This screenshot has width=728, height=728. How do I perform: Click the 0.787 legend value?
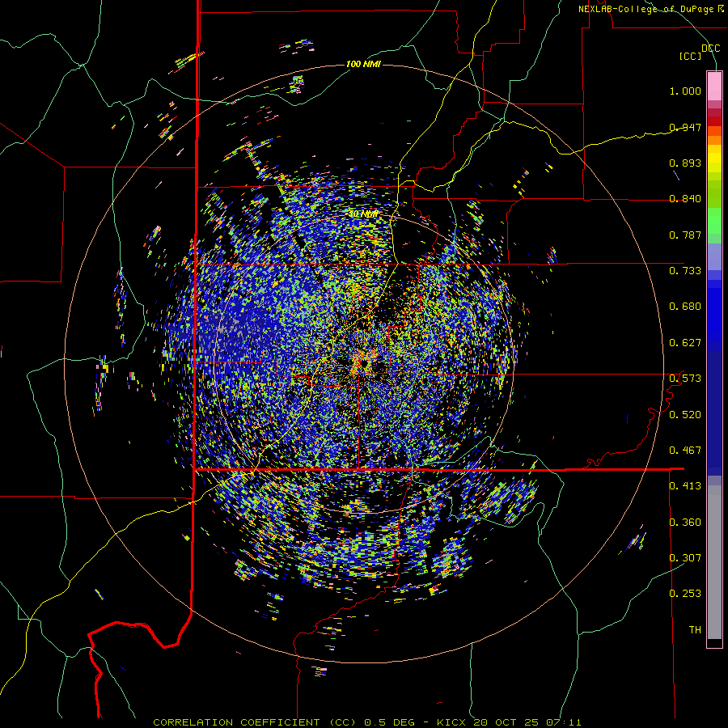[x=685, y=235]
